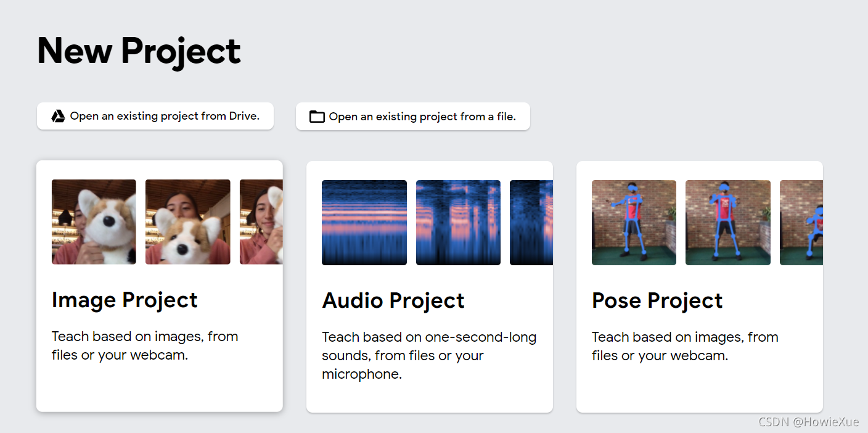Click second pose skeleton thumbnail in Pose Project

pyautogui.click(x=728, y=223)
